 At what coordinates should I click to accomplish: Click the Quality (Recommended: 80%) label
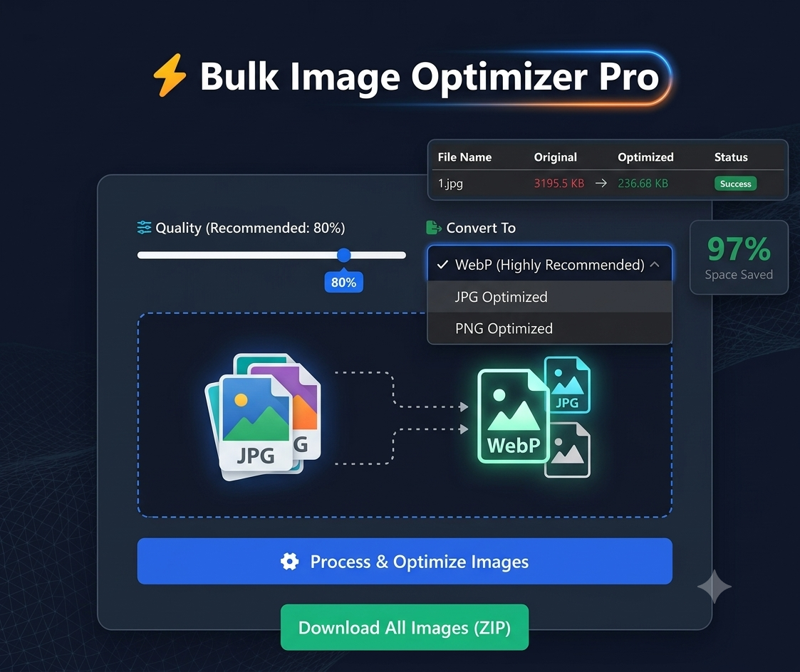[250, 227]
